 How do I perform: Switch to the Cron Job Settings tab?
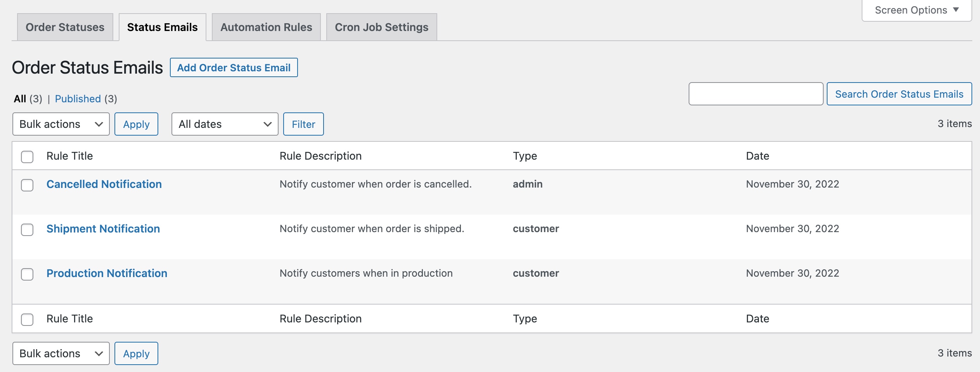pyautogui.click(x=381, y=26)
